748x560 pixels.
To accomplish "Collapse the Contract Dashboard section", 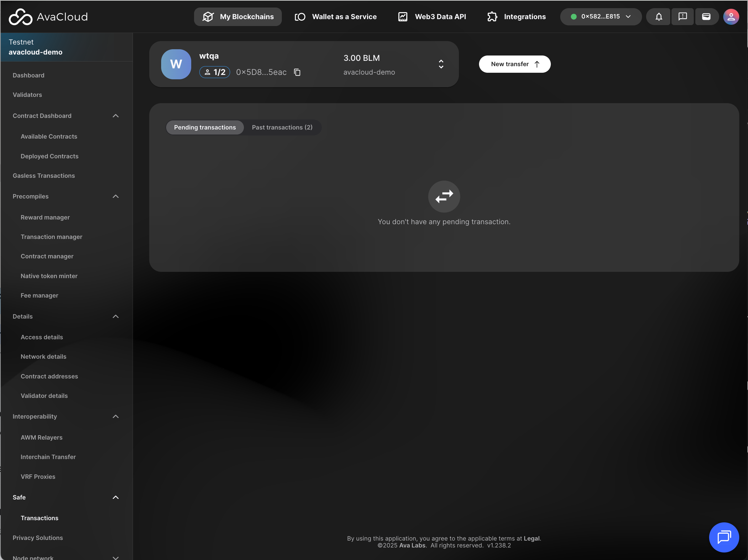I will click(115, 116).
